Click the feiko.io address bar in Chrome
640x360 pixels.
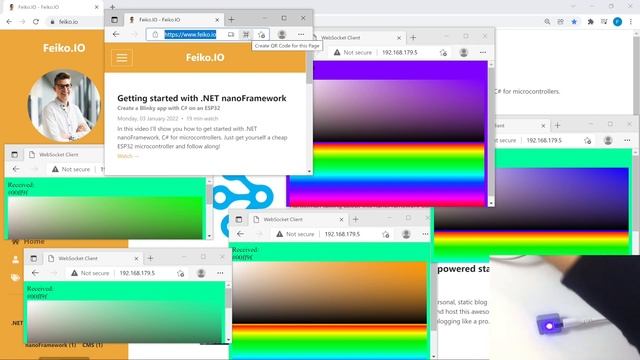tap(69, 22)
